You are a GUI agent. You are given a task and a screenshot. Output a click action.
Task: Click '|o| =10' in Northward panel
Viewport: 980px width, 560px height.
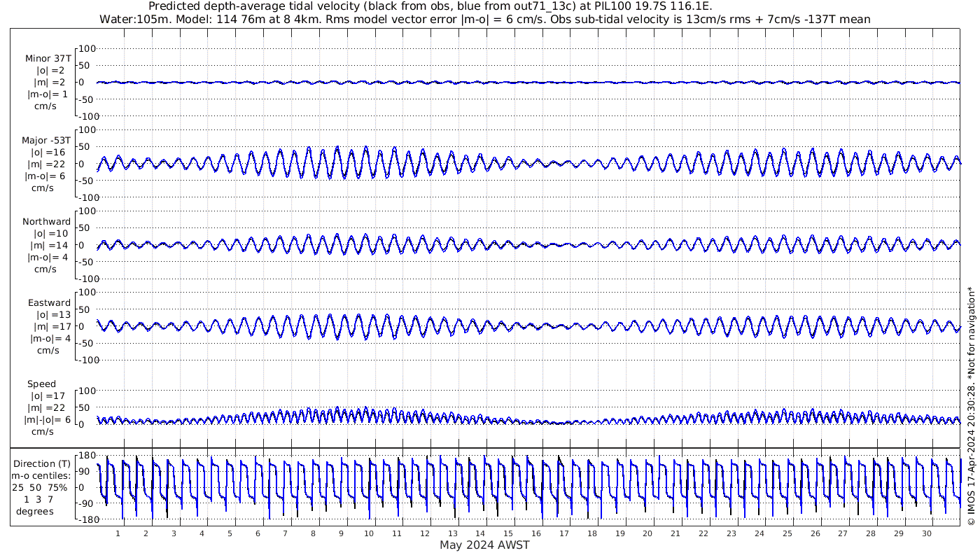point(50,234)
